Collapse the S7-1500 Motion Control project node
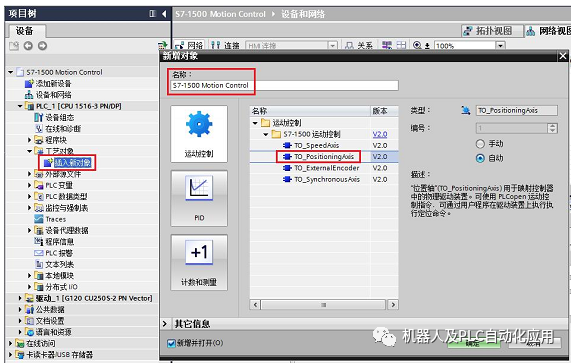The width and height of the screenshot is (573, 363). click(x=11, y=72)
